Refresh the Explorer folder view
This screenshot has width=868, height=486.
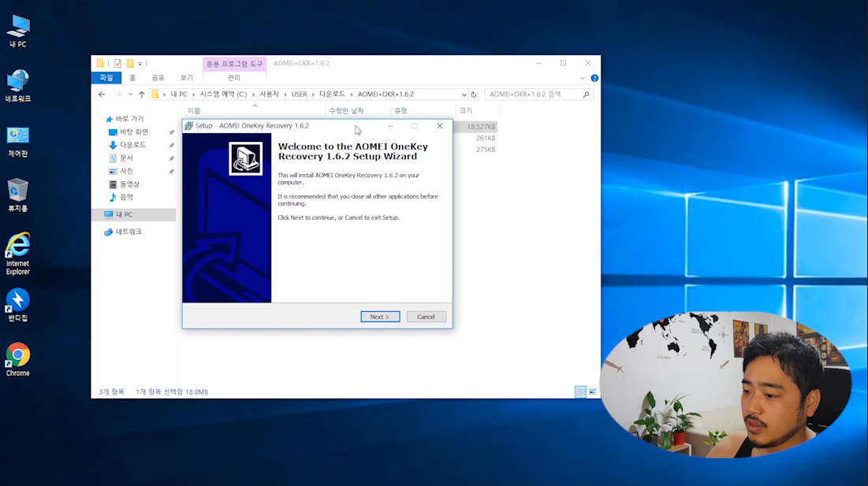coord(473,95)
